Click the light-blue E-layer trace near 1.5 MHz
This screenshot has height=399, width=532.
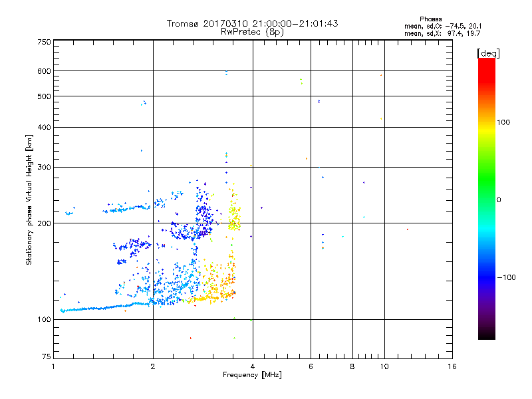coord(105,308)
